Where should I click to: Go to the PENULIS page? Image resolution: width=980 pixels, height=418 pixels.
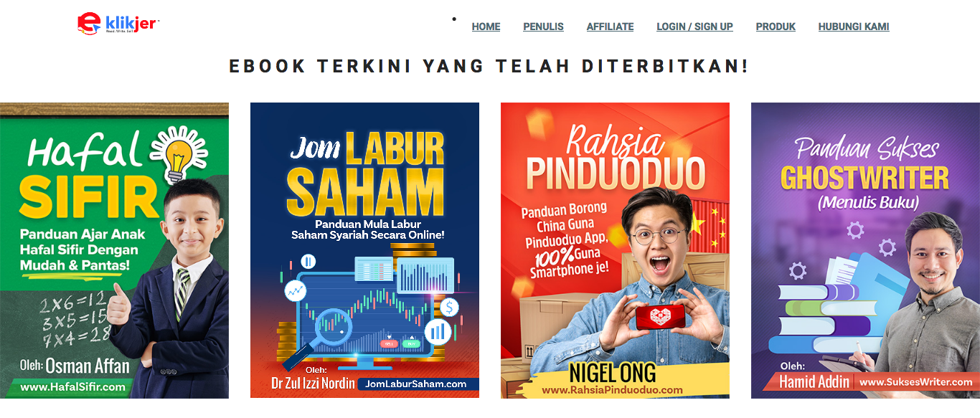pyautogui.click(x=543, y=27)
